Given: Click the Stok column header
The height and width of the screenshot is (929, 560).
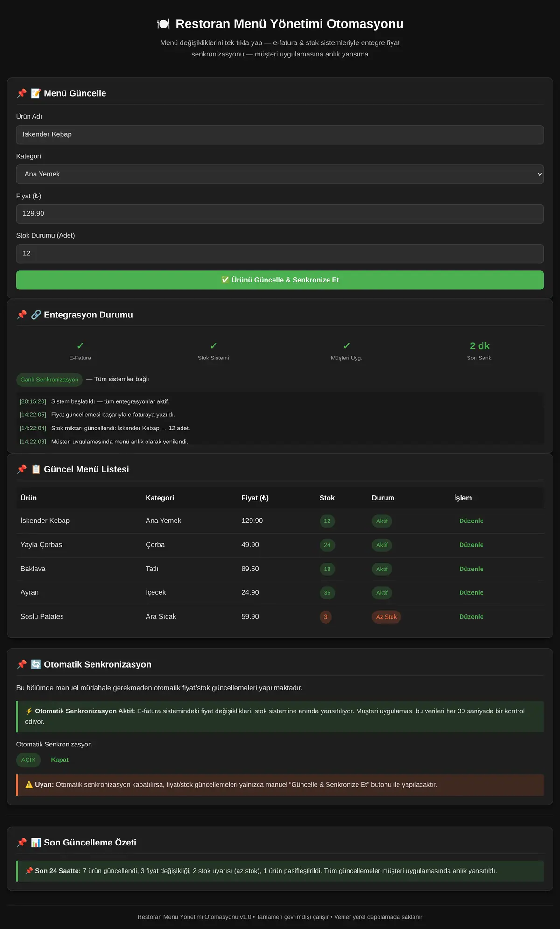Looking at the screenshot, I should [327, 498].
